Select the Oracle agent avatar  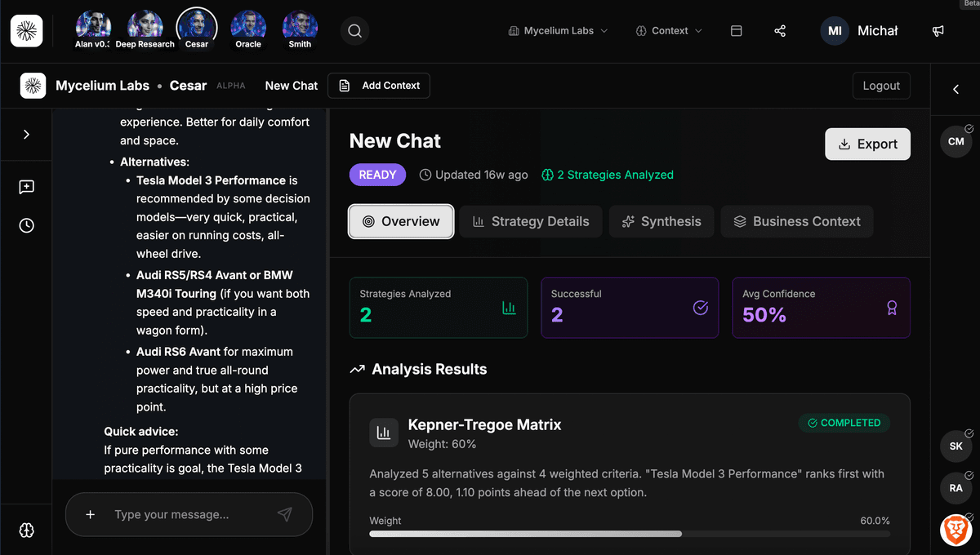248,27
